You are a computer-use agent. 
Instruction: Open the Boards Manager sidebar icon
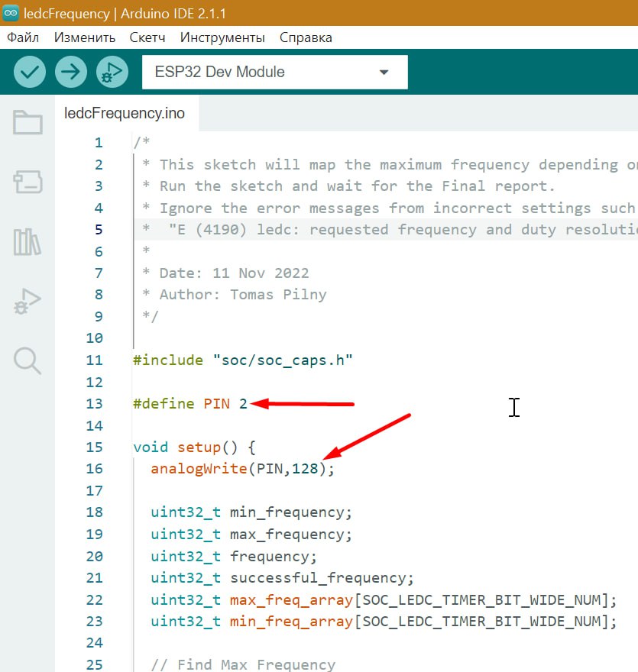click(x=28, y=182)
